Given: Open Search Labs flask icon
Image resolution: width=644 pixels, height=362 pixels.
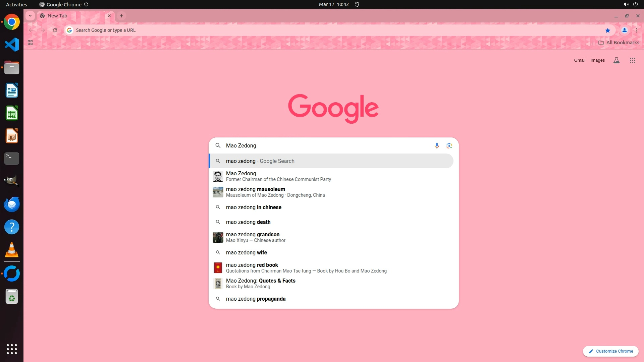Looking at the screenshot, I should (x=616, y=60).
